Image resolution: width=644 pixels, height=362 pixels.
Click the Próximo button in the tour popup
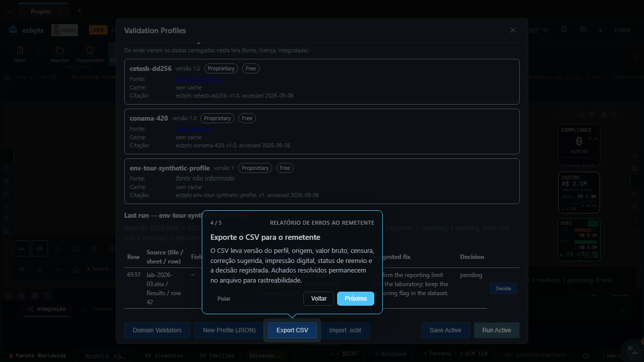click(356, 299)
